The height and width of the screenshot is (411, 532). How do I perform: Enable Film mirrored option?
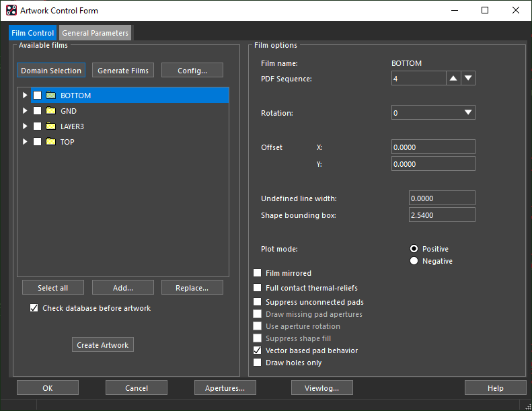point(257,273)
